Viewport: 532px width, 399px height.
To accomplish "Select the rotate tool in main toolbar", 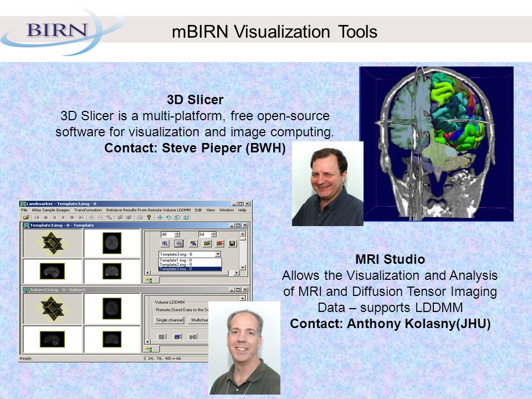I will [x=168, y=217].
